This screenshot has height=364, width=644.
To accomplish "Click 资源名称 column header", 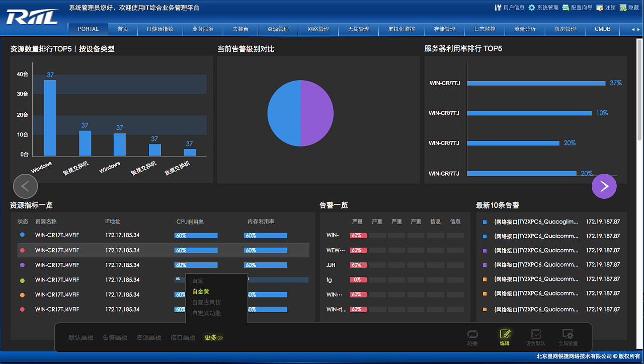I will 46,222.
